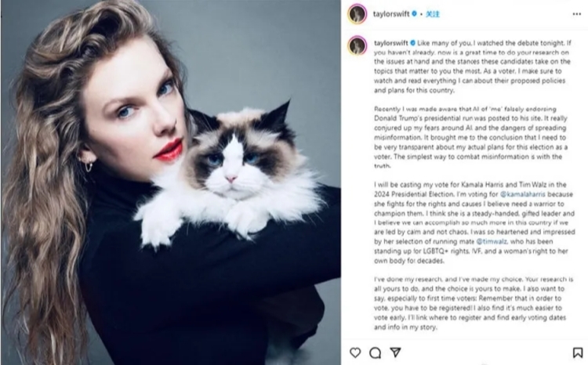Click the paragraph starting 'Recently I was made aware'
The height and width of the screenshot is (365, 588).
coord(471,138)
